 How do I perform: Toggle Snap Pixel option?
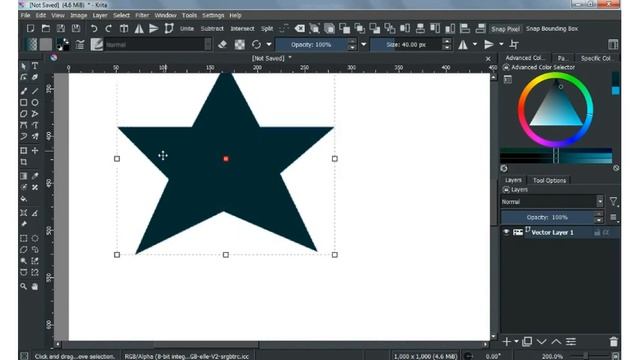(505, 29)
